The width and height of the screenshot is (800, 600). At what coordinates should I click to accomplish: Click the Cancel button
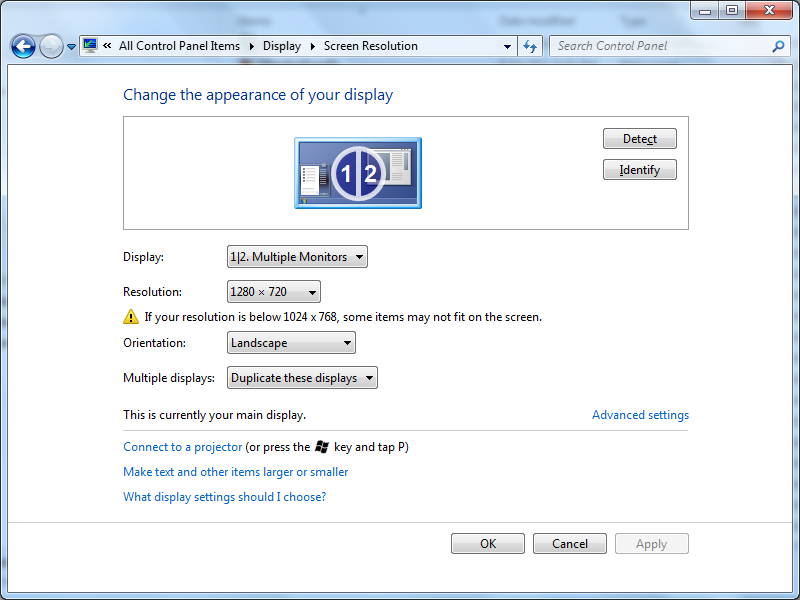[x=570, y=543]
